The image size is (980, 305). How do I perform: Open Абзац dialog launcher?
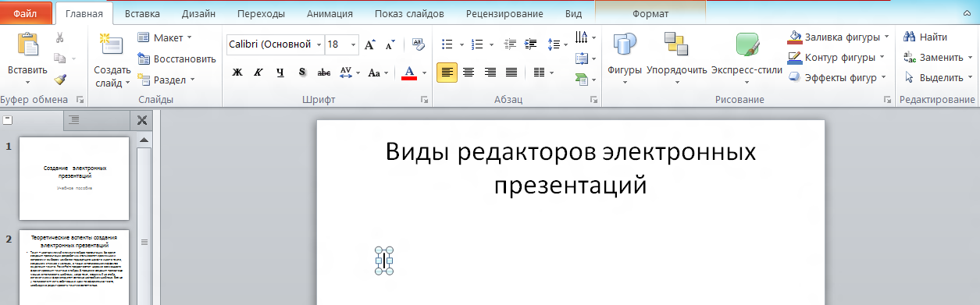(594, 100)
